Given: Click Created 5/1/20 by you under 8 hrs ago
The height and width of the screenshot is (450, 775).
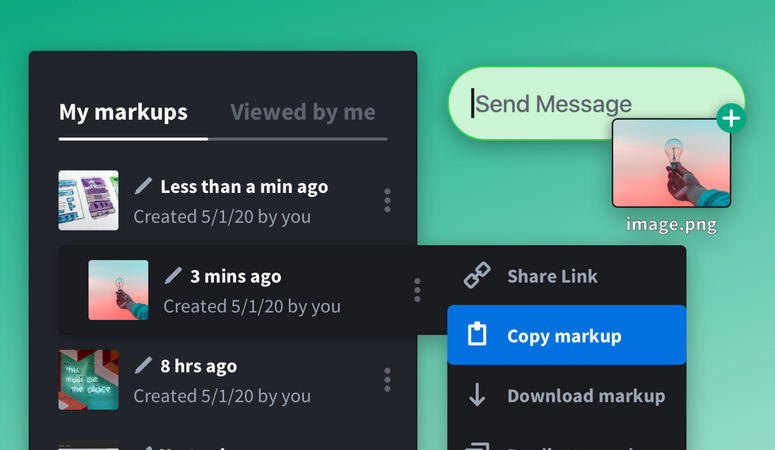Looking at the screenshot, I should (222, 396).
